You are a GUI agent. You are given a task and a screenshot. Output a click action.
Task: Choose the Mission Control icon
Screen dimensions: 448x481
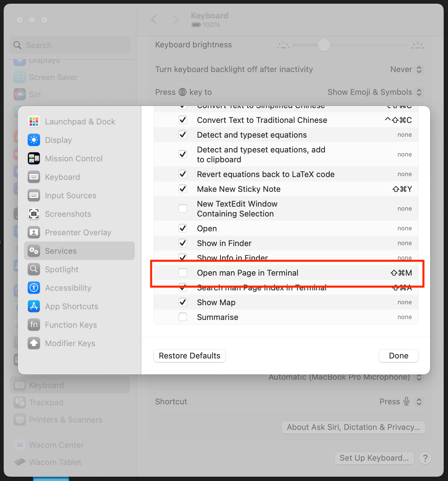(x=34, y=158)
